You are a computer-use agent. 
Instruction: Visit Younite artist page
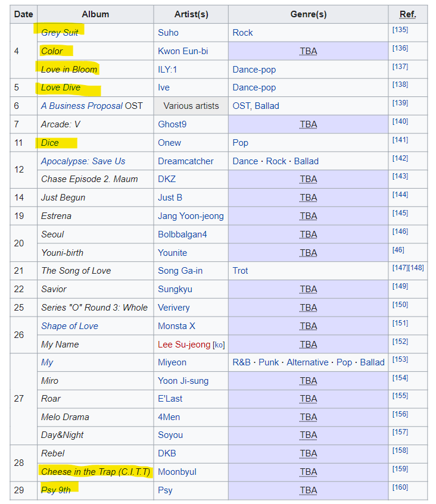(172, 253)
